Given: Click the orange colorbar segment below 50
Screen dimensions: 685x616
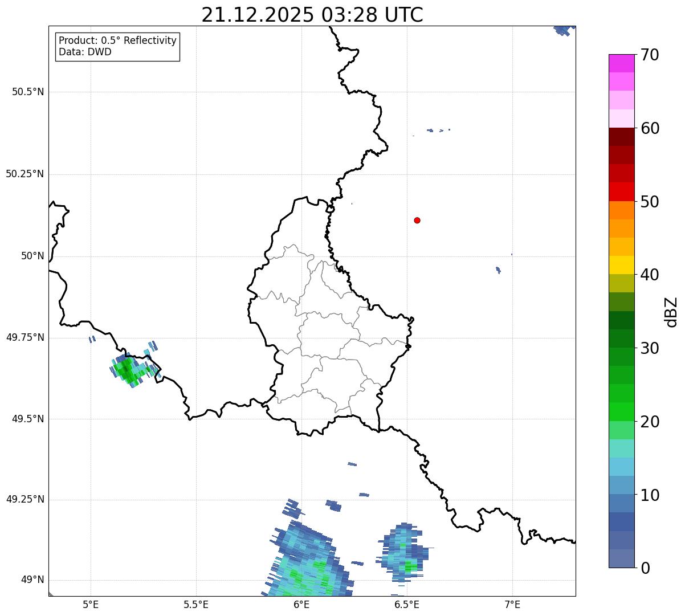Looking at the screenshot, I should [621, 210].
